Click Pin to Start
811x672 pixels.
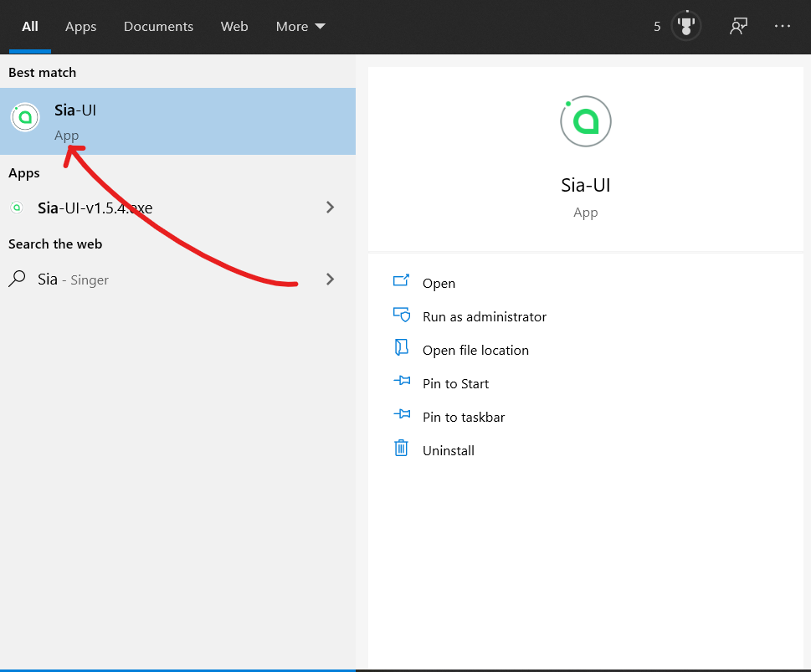[x=455, y=384]
